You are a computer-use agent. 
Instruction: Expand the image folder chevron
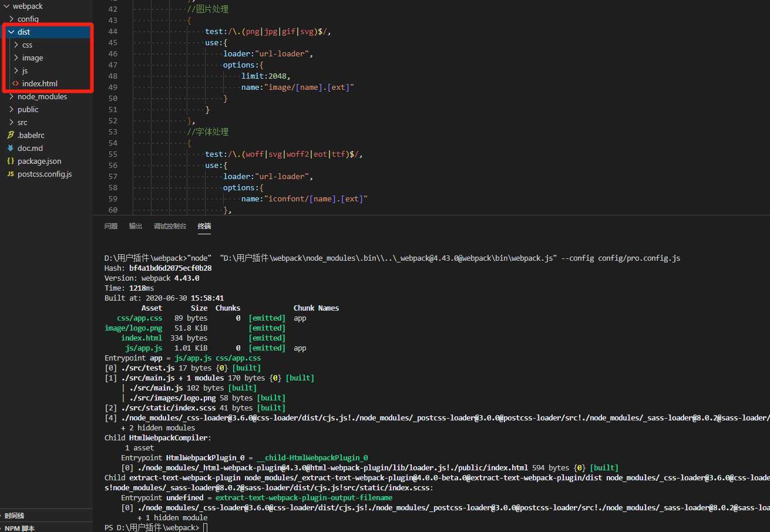point(16,58)
